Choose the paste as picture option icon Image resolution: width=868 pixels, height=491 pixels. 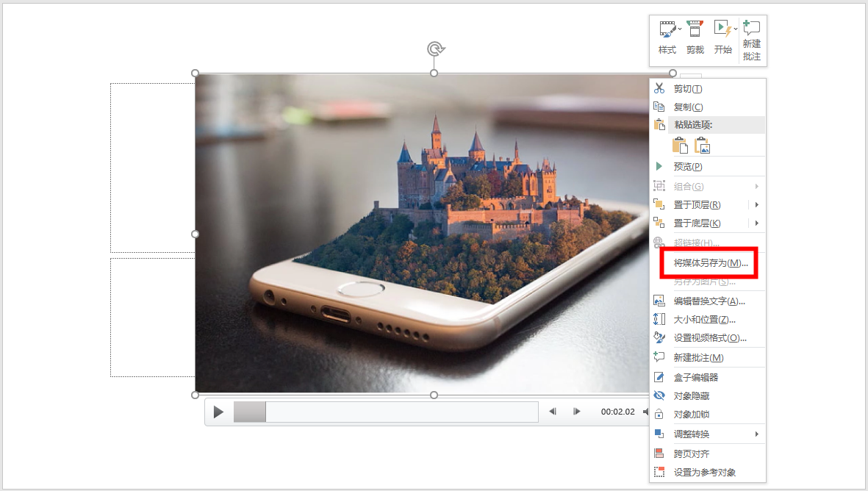click(x=702, y=146)
